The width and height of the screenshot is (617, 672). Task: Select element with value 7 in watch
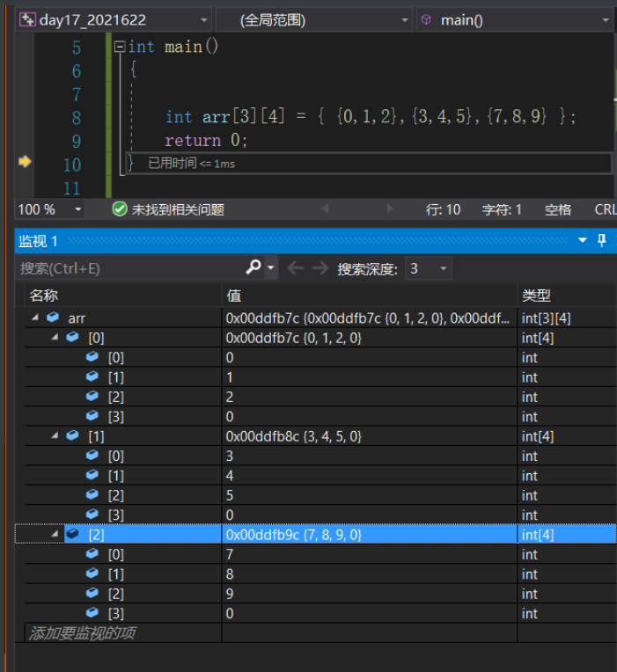(x=320, y=554)
